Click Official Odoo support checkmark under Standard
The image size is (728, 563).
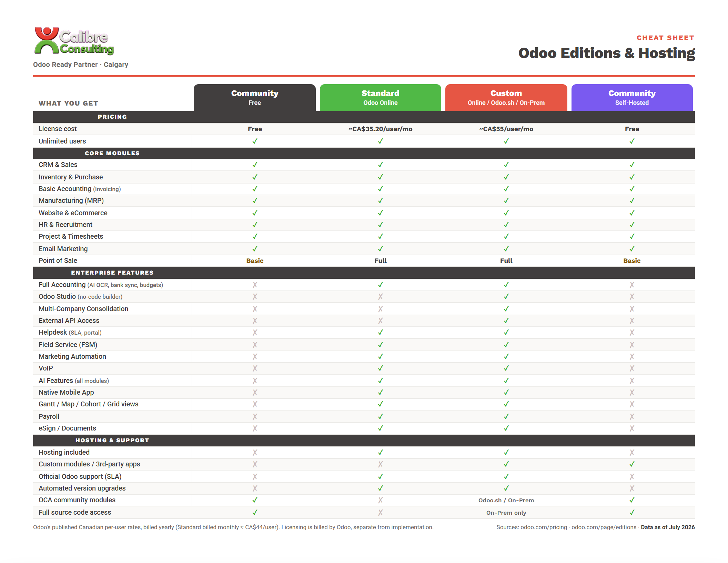pos(380,476)
